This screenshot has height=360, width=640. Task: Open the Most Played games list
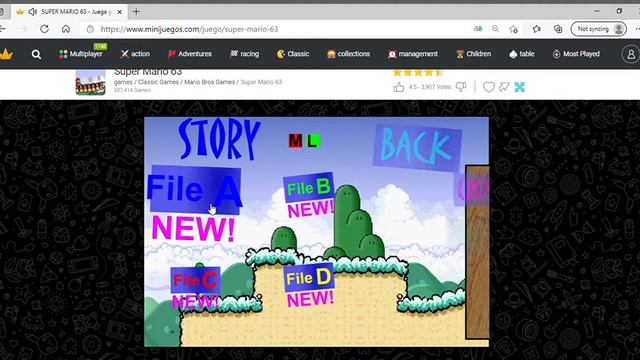coord(576,54)
